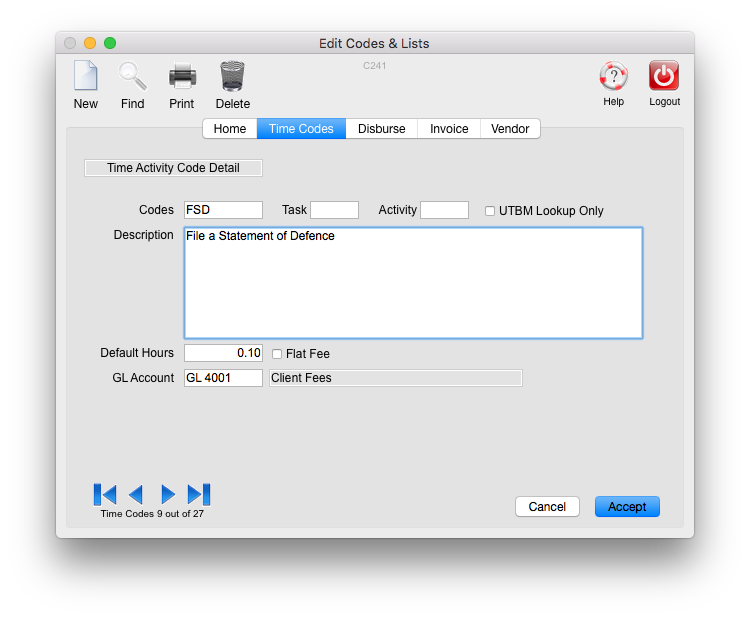The height and width of the screenshot is (618, 750).
Task: Enable the UTBM Lookup Only checkbox
Action: point(490,211)
